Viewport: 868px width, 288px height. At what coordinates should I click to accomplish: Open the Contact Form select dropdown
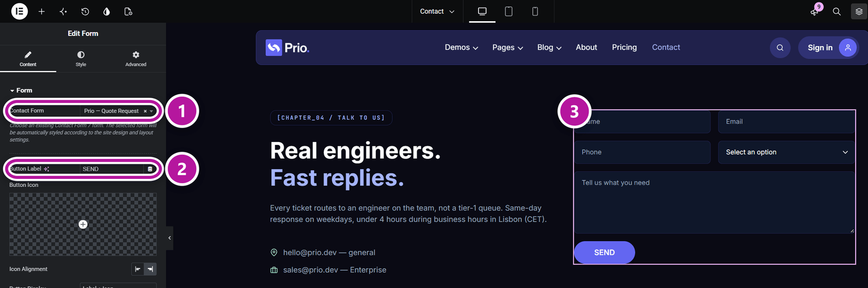119,111
